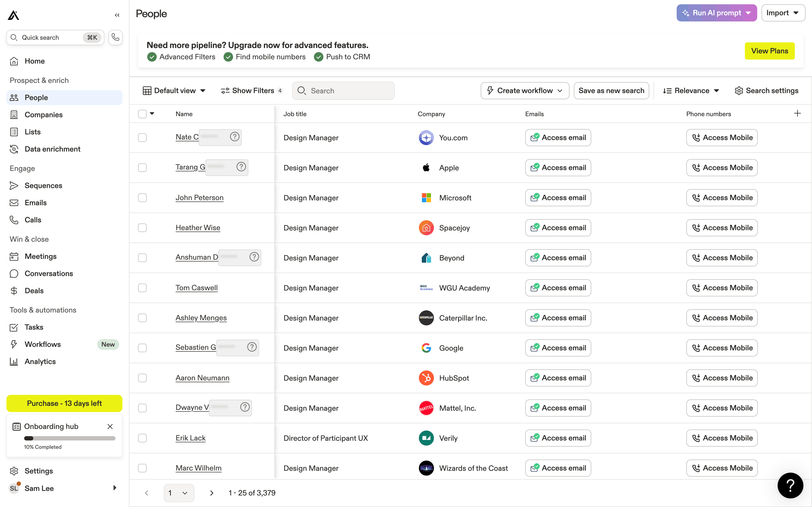Open Companies in the sidebar
The image size is (812, 507).
tap(44, 115)
